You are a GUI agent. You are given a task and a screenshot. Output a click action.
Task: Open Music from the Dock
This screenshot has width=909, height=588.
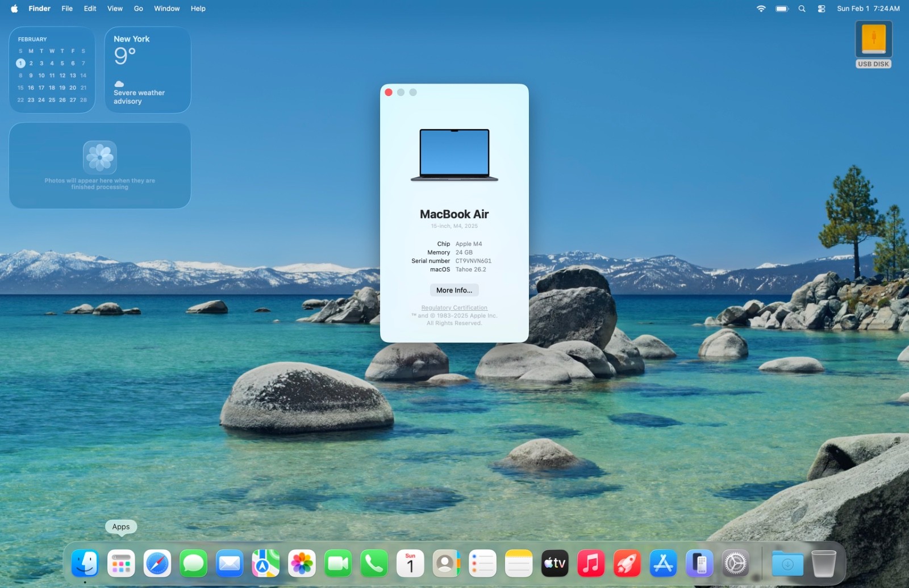click(x=591, y=564)
